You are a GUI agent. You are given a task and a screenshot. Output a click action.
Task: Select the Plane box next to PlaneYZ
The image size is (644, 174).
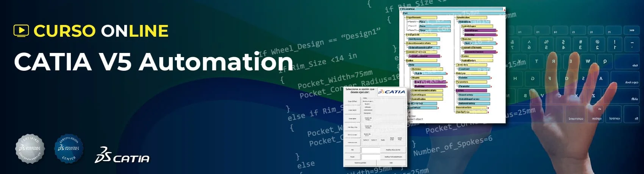(x=435, y=26)
